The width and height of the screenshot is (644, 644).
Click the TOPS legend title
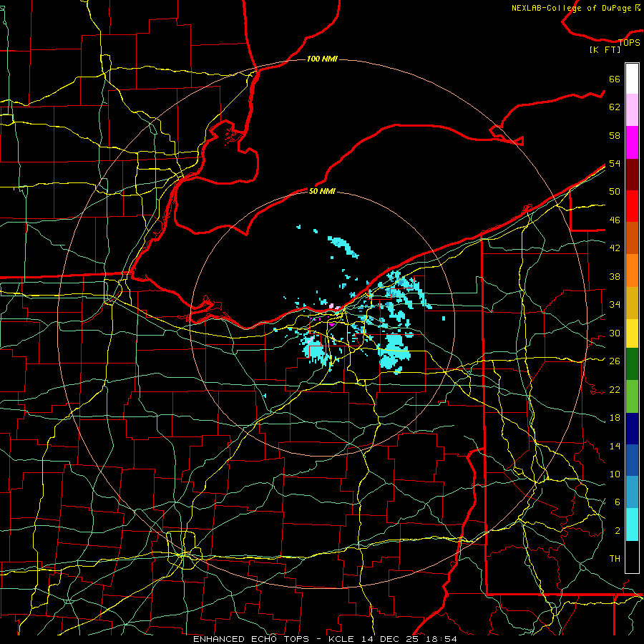tap(629, 42)
